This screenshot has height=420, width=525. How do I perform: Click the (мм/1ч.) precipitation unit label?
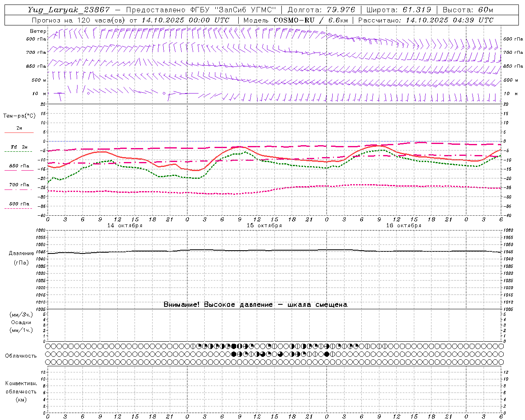[x=21, y=330]
